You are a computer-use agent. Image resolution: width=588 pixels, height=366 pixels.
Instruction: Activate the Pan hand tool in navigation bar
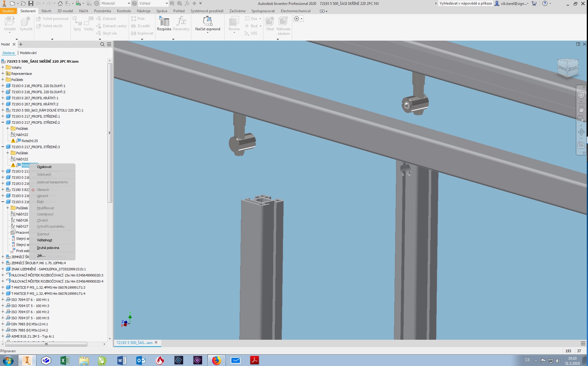[581, 109]
